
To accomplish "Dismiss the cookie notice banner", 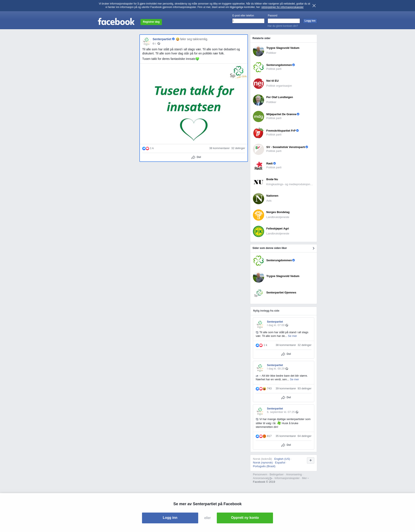I will 314,6.
